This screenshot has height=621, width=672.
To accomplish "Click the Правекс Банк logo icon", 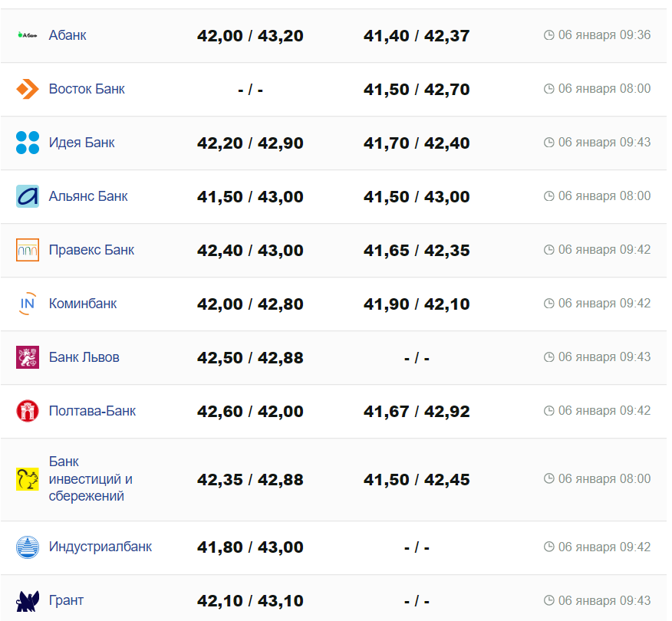I will click(28, 250).
